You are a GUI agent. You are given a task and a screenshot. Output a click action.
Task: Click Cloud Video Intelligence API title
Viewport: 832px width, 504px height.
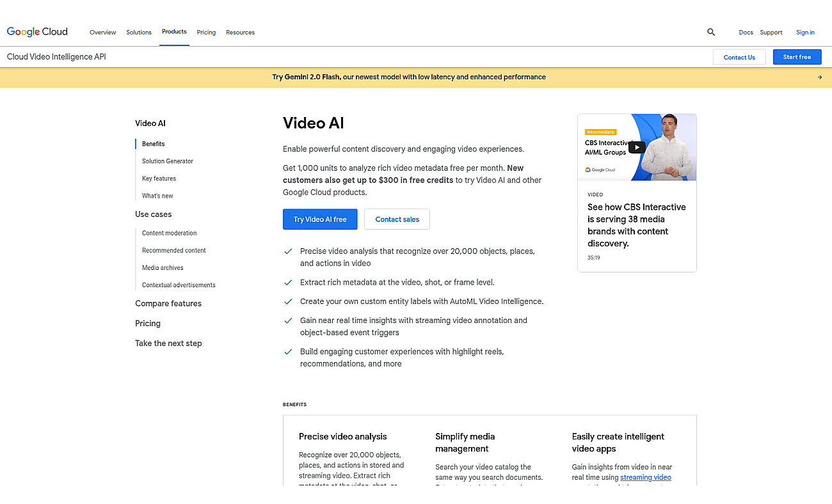56,57
